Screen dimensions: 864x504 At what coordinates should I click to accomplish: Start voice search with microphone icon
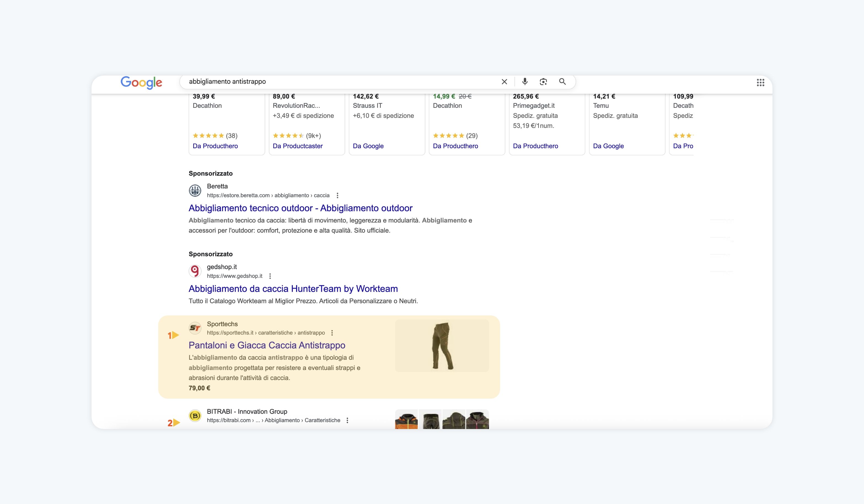[x=525, y=82]
